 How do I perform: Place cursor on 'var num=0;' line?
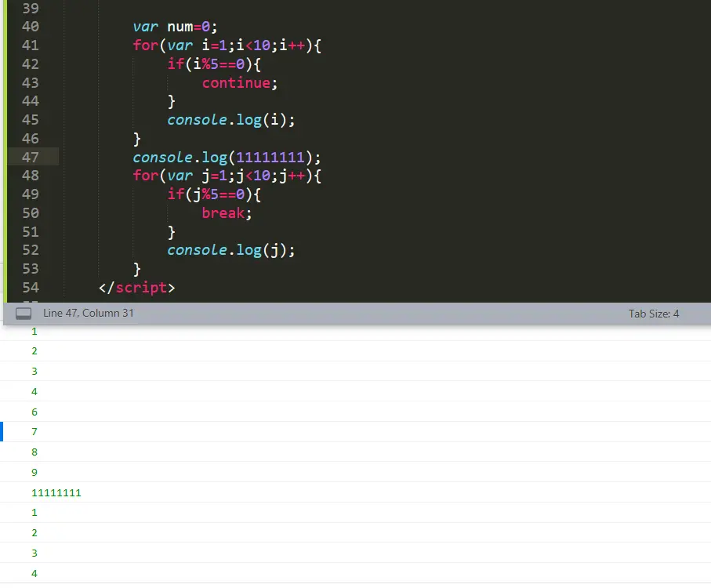pyautogui.click(x=175, y=27)
